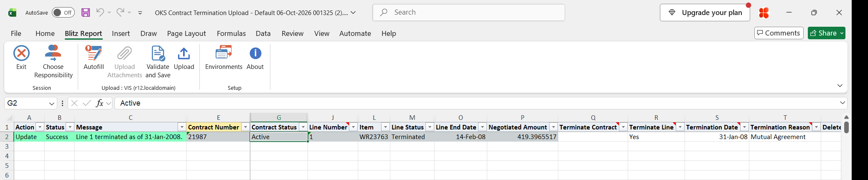
Task: Open Contract Number filter dropdown
Action: pos(245,127)
